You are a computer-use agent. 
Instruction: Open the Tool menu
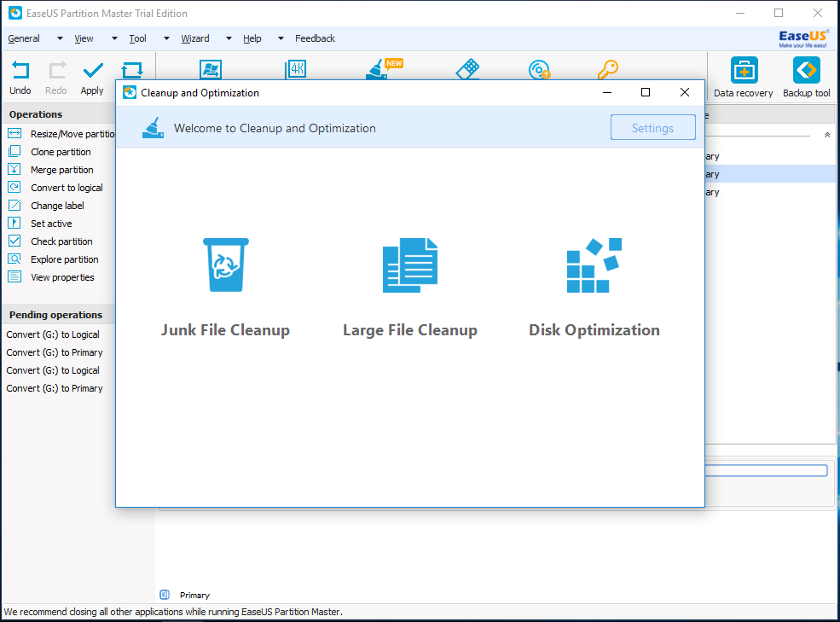137,38
